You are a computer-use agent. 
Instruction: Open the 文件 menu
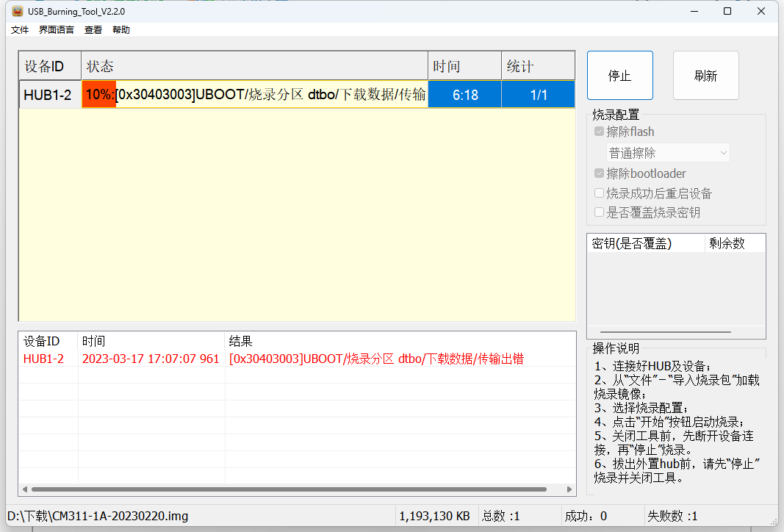tap(20, 30)
